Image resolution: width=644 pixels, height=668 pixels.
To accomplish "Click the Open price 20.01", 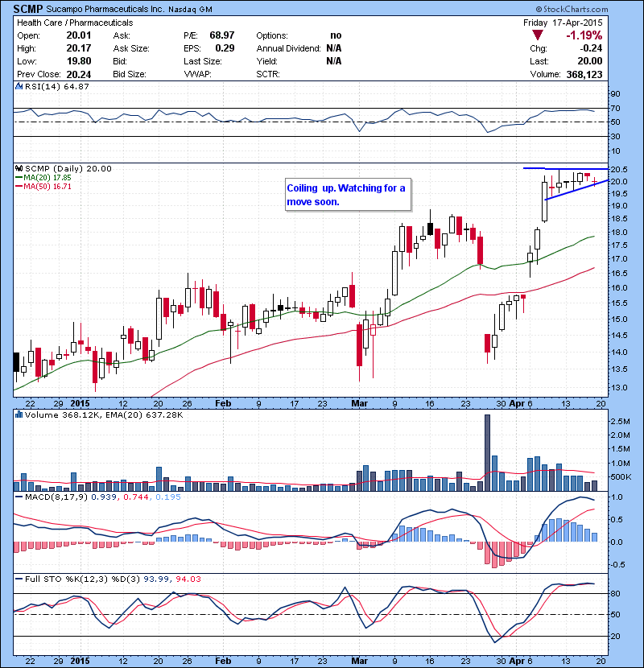I will (78, 35).
